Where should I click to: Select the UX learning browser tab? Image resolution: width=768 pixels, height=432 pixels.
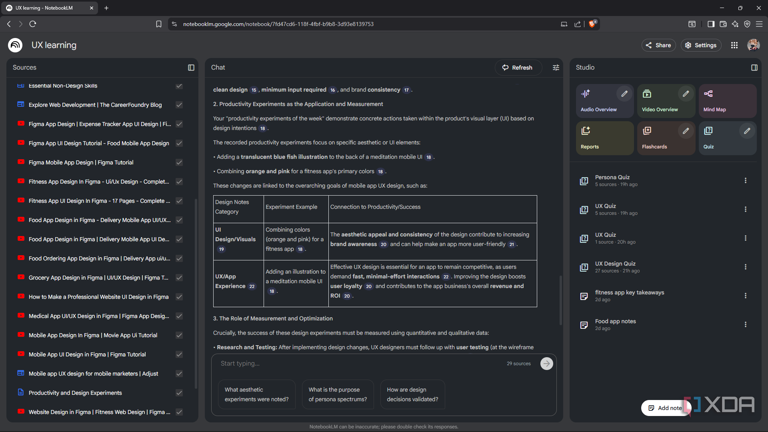[x=49, y=8]
